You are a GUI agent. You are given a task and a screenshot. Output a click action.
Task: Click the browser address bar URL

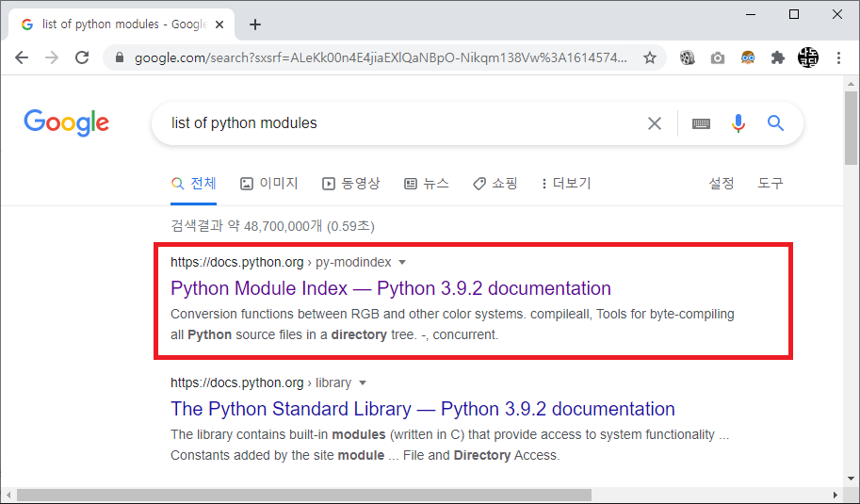coord(381,57)
